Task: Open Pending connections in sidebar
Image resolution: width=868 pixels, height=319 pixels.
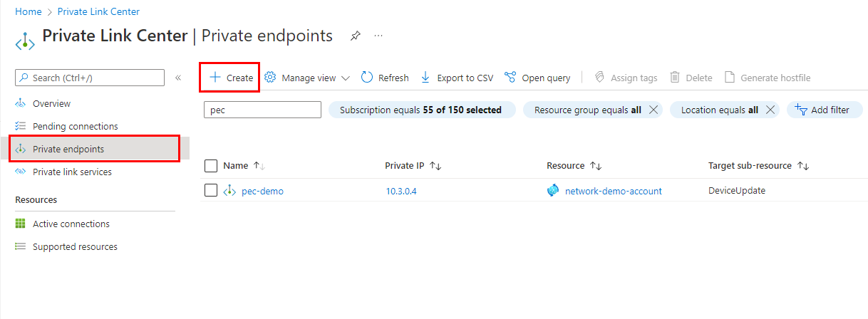Action: (x=75, y=126)
